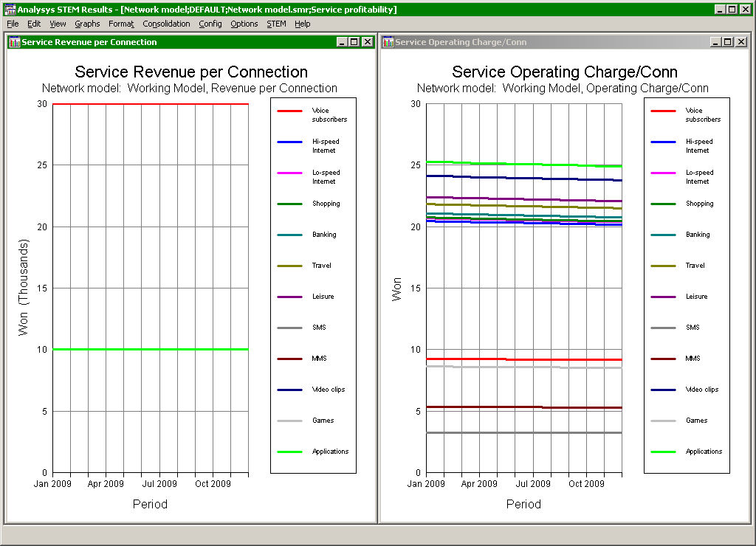This screenshot has width=756, height=546.
Task: Close the main Analysys STEM Results window
Action: (x=746, y=9)
